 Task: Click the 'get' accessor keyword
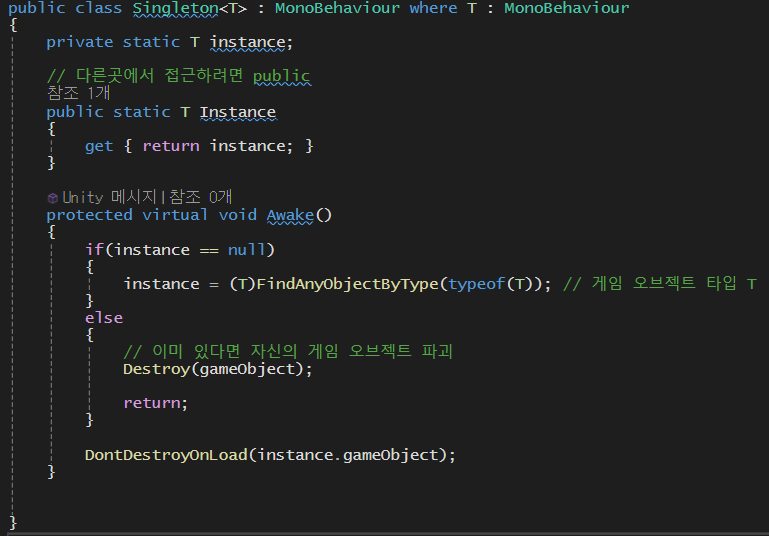tap(99, 147)
